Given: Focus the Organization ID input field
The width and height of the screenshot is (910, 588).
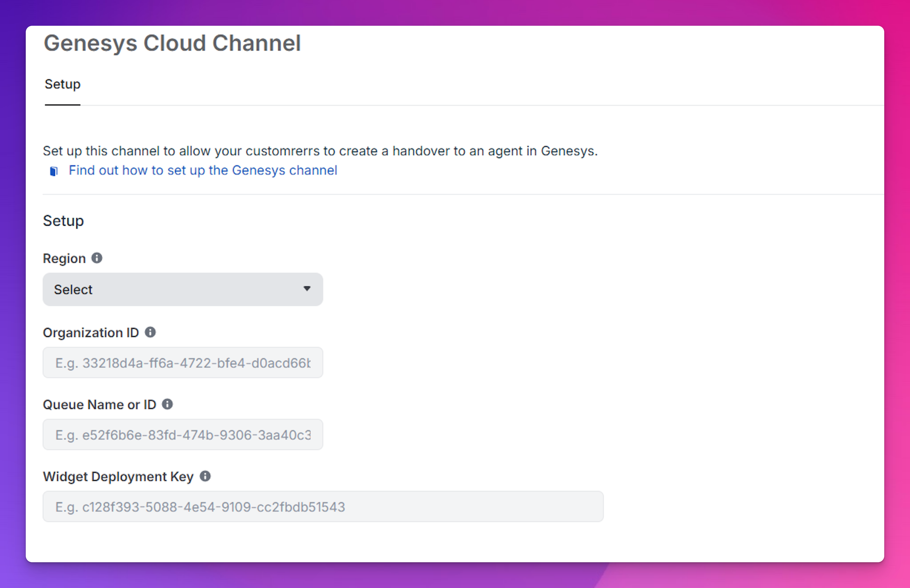Looking at the screenshot, I should (x=182, y=363).
